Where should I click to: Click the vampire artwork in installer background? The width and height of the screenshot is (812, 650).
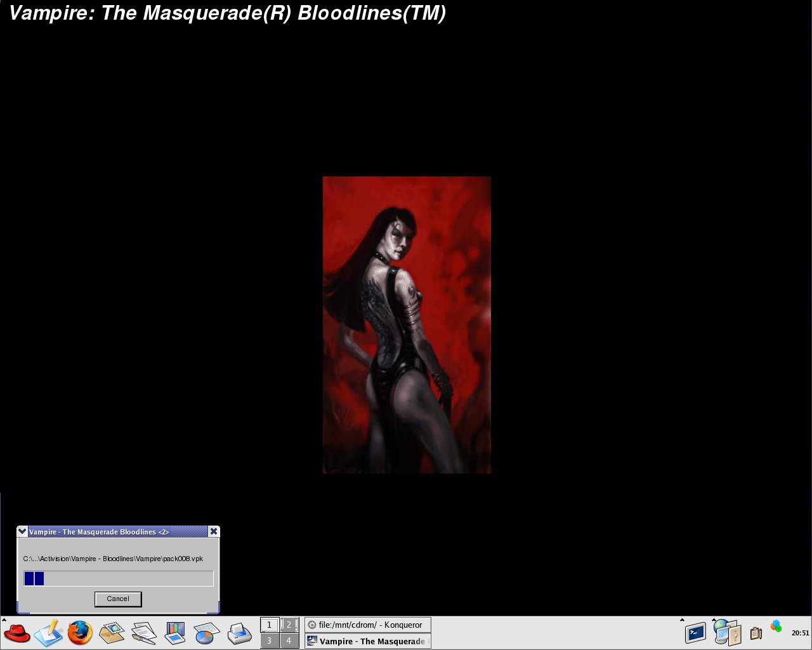[407, 325]
